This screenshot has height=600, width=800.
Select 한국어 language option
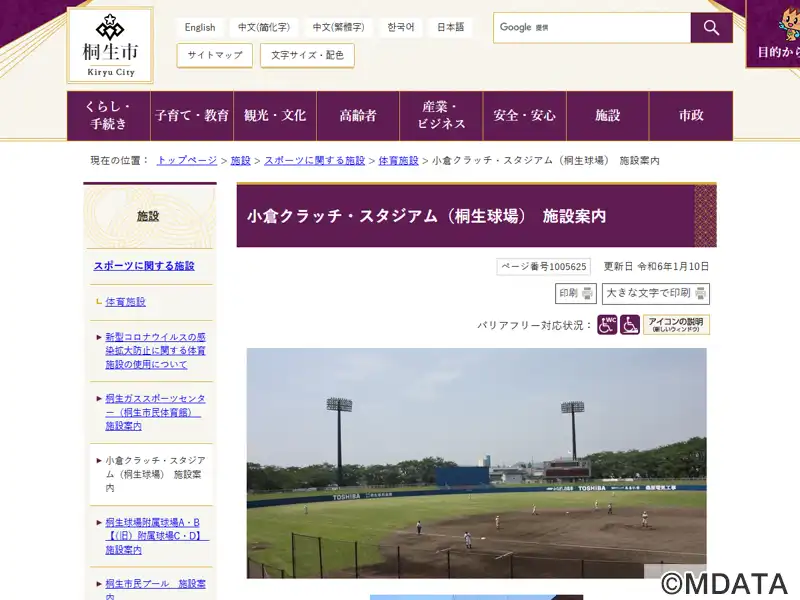click(401, 27)
